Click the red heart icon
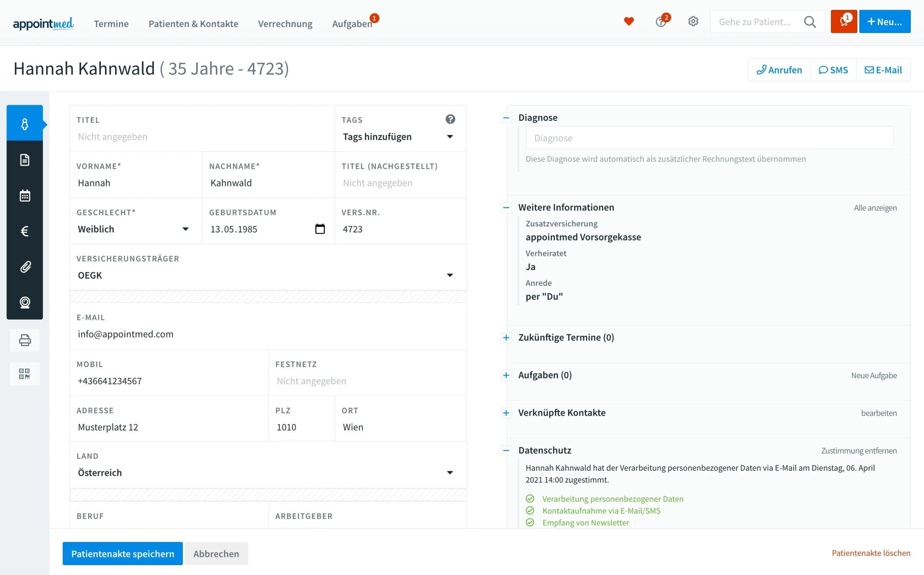 [628, 22]
